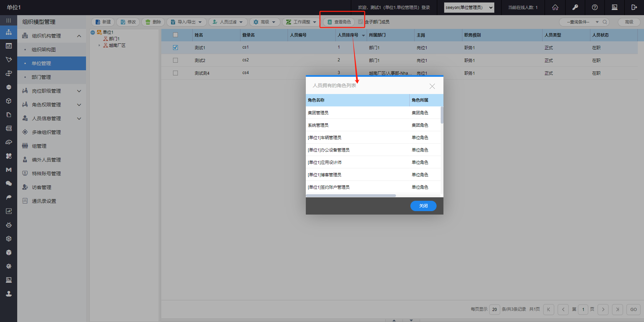Uncheck the 测试1 row checkbox
644x322 pixels.
175,48
